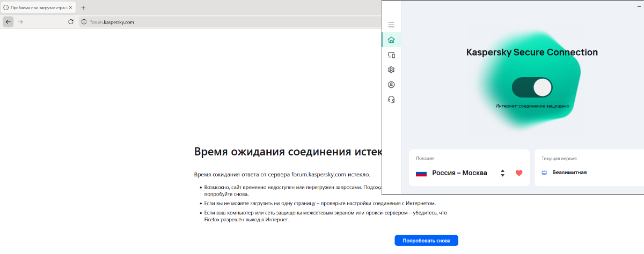Screen dimensions: 644x254
Task: Open the devices section in Kaspersky sidebar
Action: (x=391, y=55)
